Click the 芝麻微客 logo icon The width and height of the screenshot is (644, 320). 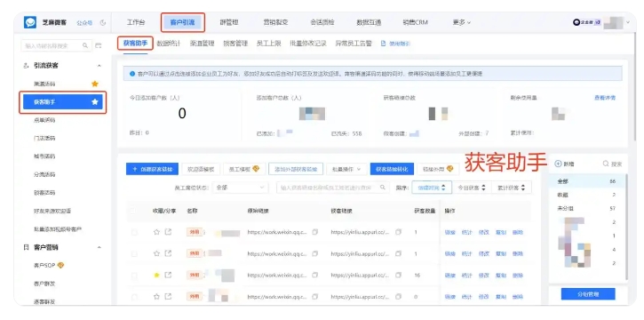click(30, 22)
